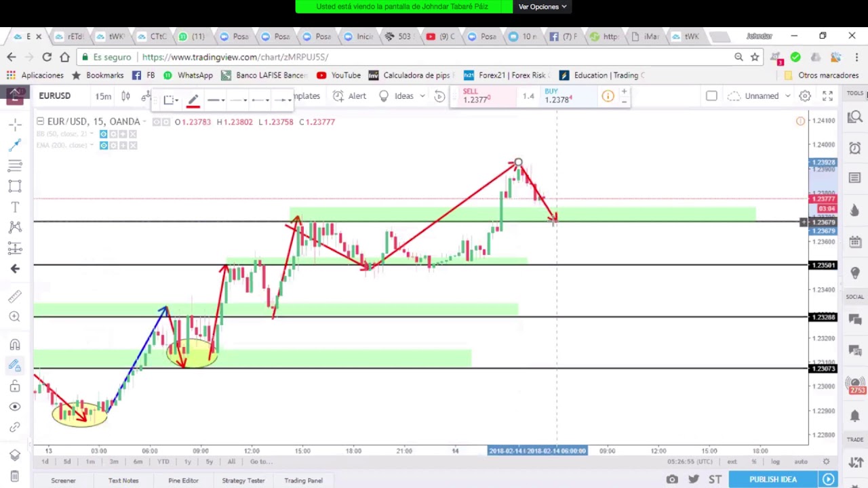Open the Fibonacci/pitchfork tools group
The image size is (868, 488).
(15, 165)
